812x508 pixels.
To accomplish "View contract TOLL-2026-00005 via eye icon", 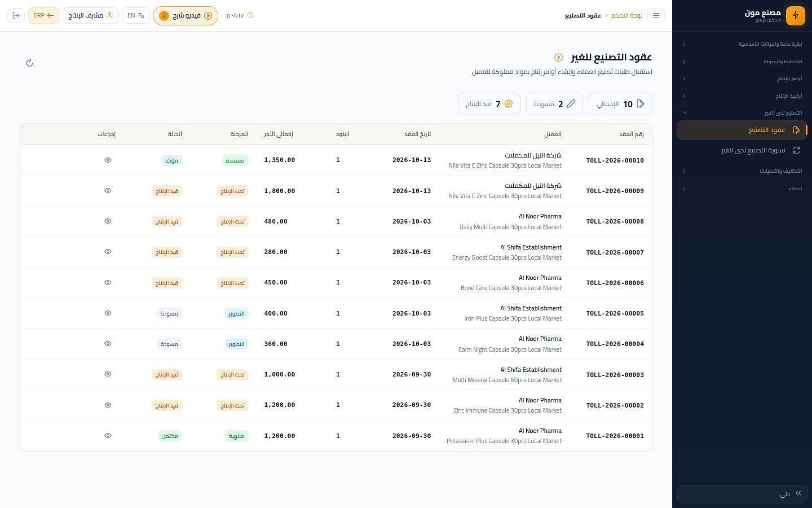I will [108, 313].
